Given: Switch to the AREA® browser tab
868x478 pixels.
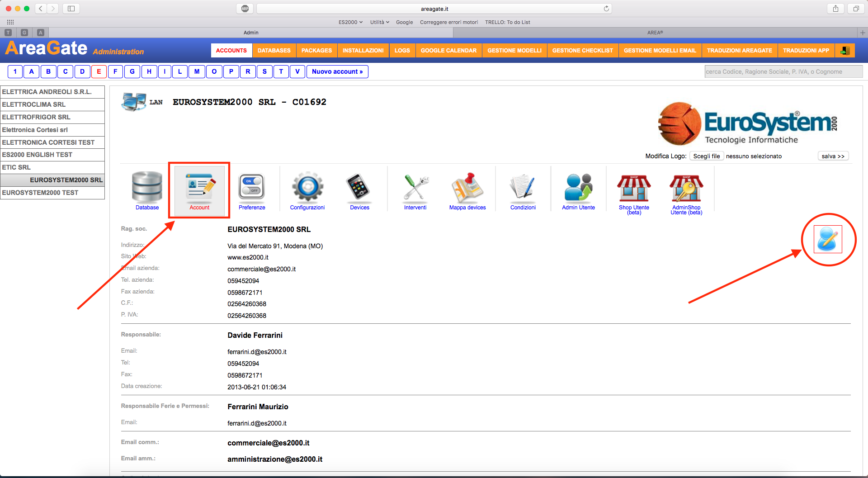Looking at the screenshot, I should (x=655, y=33).
